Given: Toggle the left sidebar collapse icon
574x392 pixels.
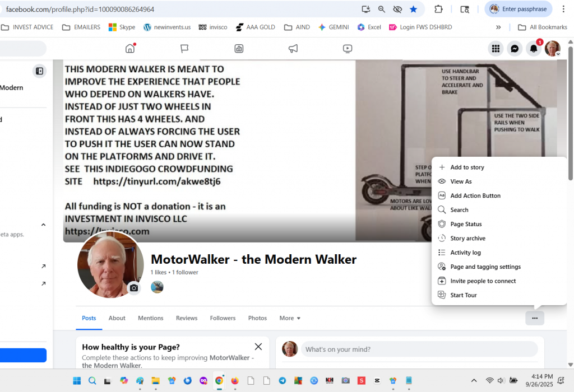Looking at the screenshot, I should coord(39,71).
